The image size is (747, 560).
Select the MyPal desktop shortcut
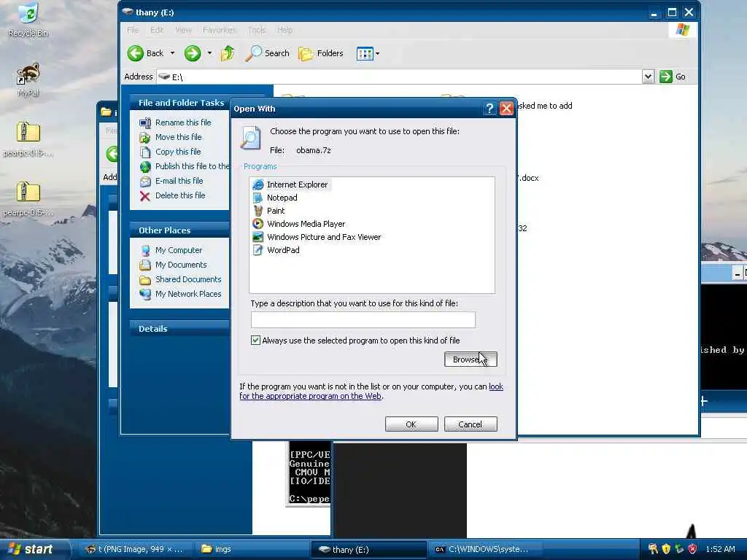point(28,79)
